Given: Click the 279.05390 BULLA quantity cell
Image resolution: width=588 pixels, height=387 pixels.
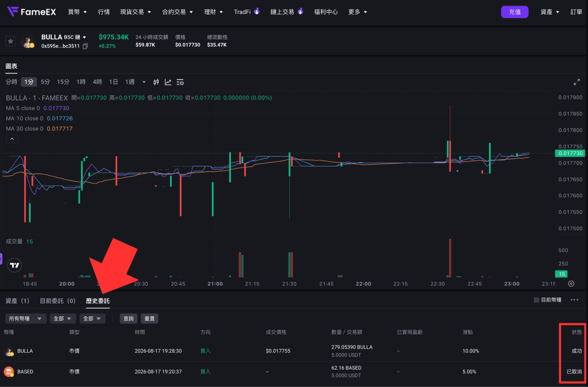Looking at the screenshot, I should pyautogui.click(x=352, y=347).
